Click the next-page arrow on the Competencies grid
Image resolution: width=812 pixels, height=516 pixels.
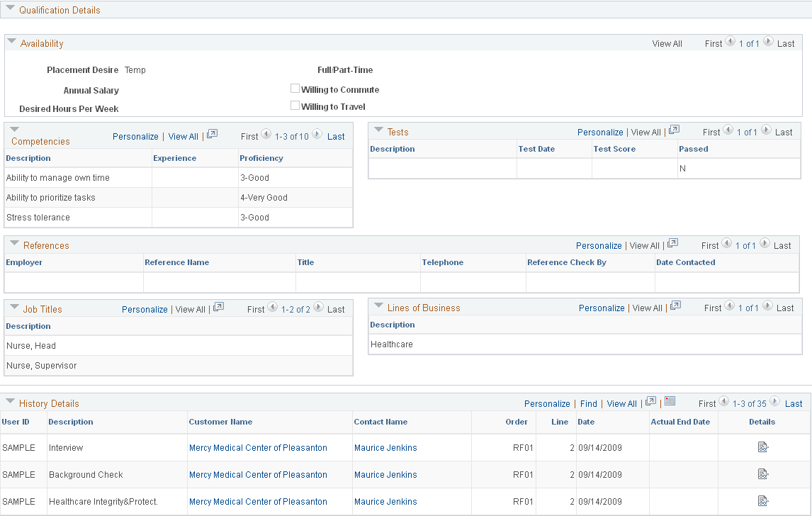319,135
